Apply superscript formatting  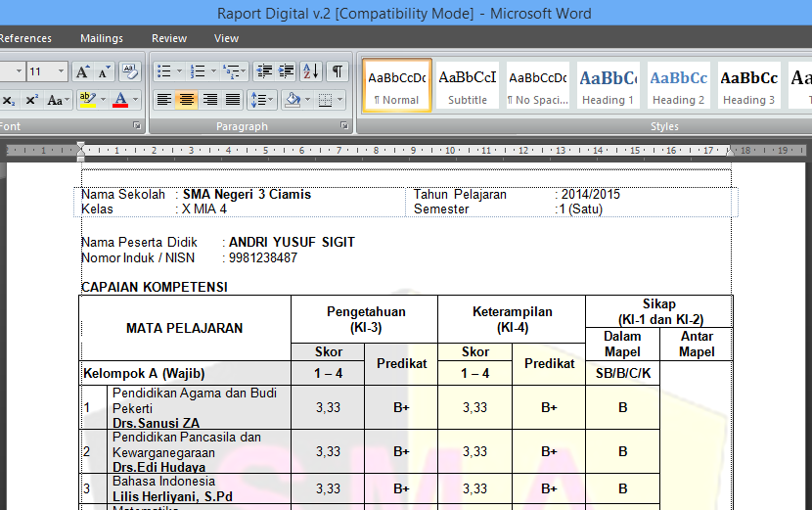[x=31, y=100]
